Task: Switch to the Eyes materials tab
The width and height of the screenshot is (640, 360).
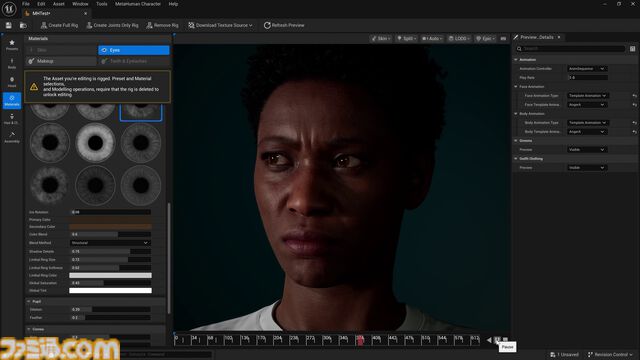Action: tap(133, 50)
